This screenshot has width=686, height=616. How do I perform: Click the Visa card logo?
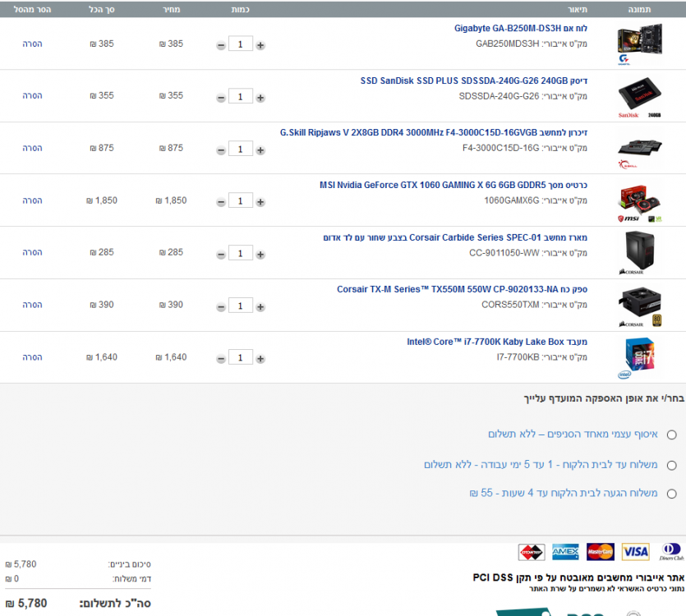click(x=635, y=552)
